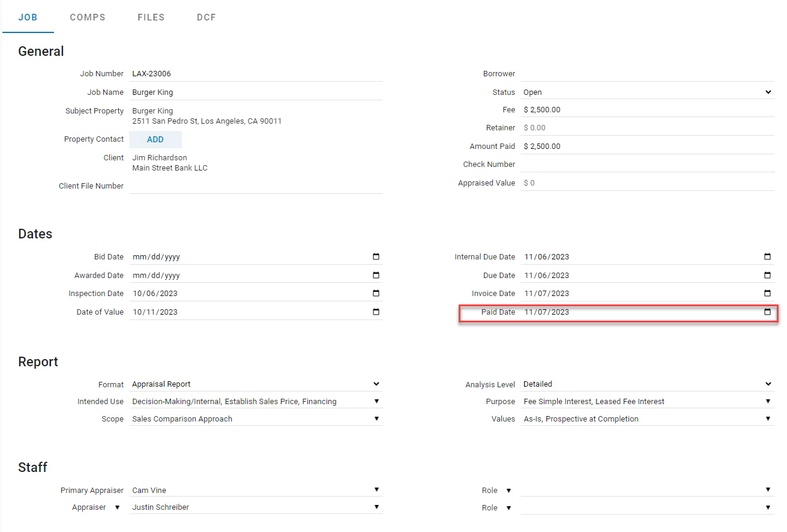Image resolution: width=787 pixels, height=532 pixels.
Task: Click the Due Date calendar icon
Action: point(767,276)
